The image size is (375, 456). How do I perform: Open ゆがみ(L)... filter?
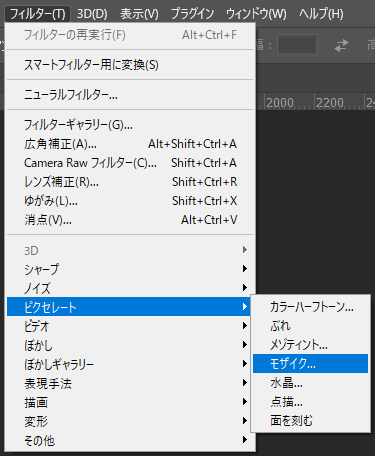[x=130, y=201]
